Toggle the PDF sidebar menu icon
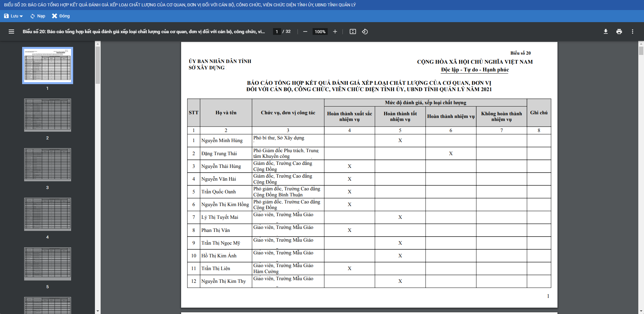The height and width of the screenshot is (314, 644). (x=11, y=32)
